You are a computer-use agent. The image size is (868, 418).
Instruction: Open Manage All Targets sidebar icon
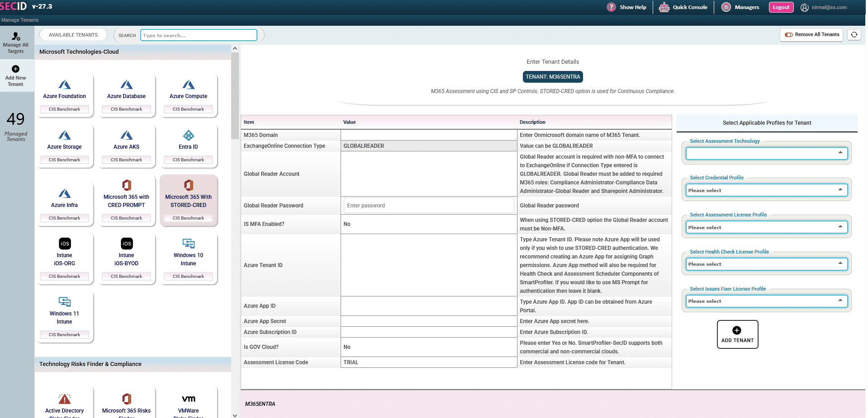(x=16, y=36)
